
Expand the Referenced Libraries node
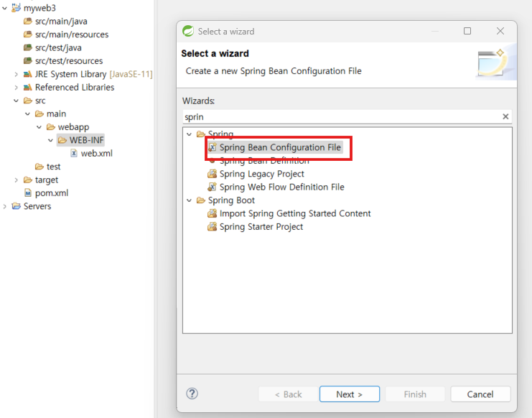[x=16, y=87]
